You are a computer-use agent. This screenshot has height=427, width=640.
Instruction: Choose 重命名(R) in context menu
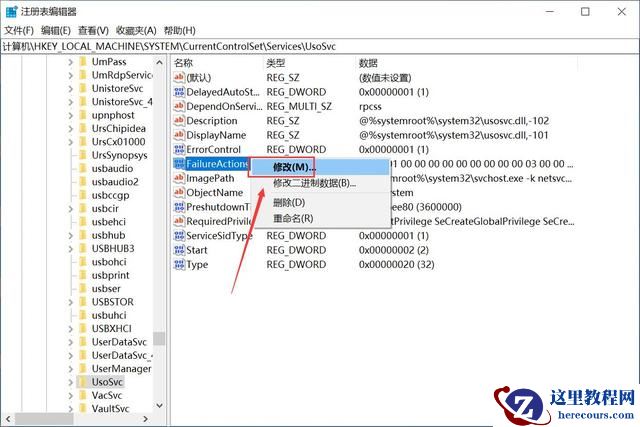coord(320,218)
